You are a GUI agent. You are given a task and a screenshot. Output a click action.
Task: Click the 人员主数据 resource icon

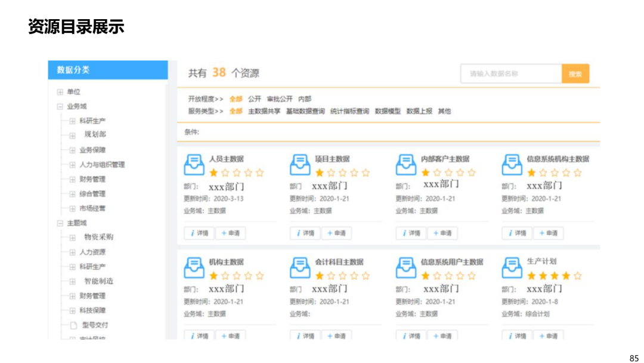(x=194, y=164)
